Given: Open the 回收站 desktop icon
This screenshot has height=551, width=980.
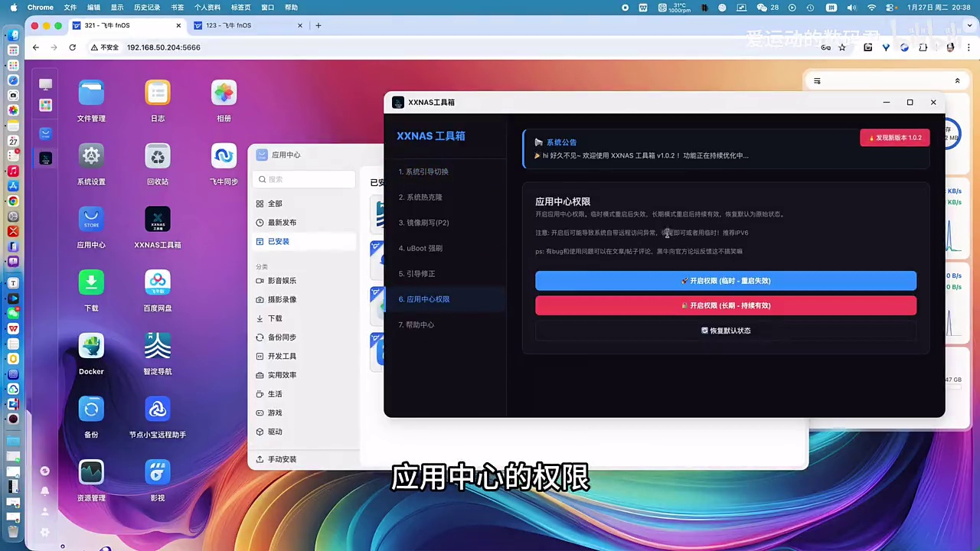Looking at the screenshot, I should pyautogui.click(x=158, y=156).
